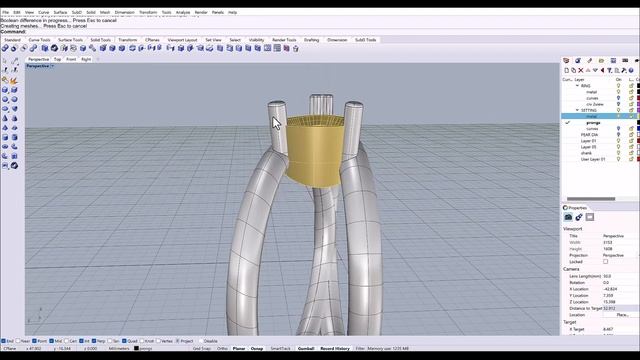Click the lock icon for RING layer
This screenshot has width=640, height=360.
(631, 86)
